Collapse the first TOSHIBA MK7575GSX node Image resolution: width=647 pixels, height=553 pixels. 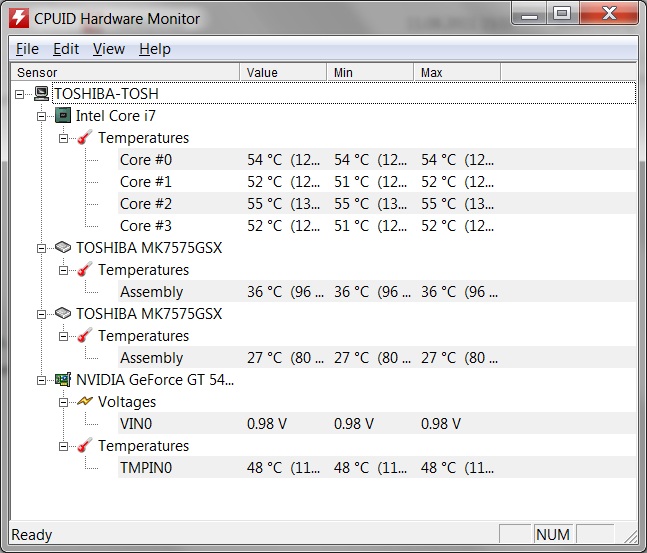pos(41,248)
